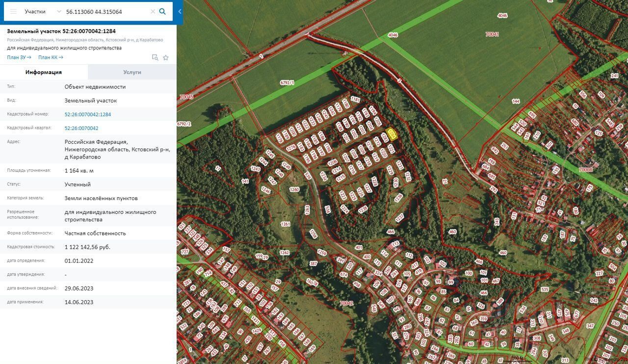Open the hamburger menu in search bar
Screen dimensions: 628x364
tap(13, 11)
